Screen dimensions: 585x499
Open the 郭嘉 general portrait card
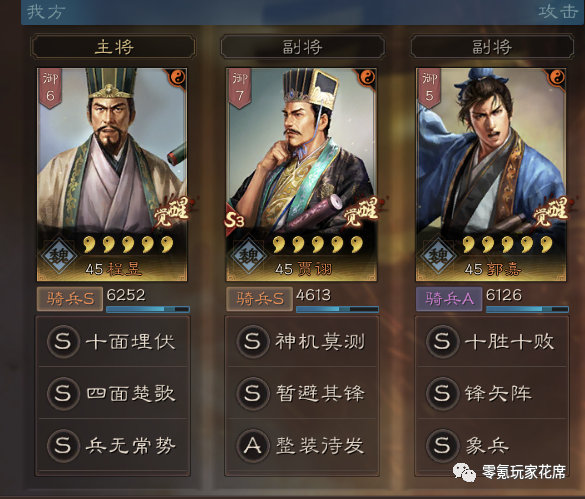point(491,175)
